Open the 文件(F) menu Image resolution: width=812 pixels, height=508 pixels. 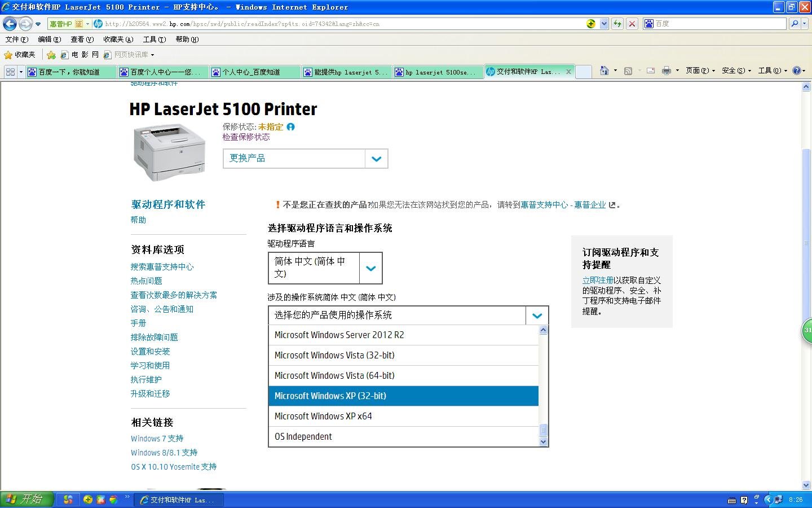(x=16, y=40)
